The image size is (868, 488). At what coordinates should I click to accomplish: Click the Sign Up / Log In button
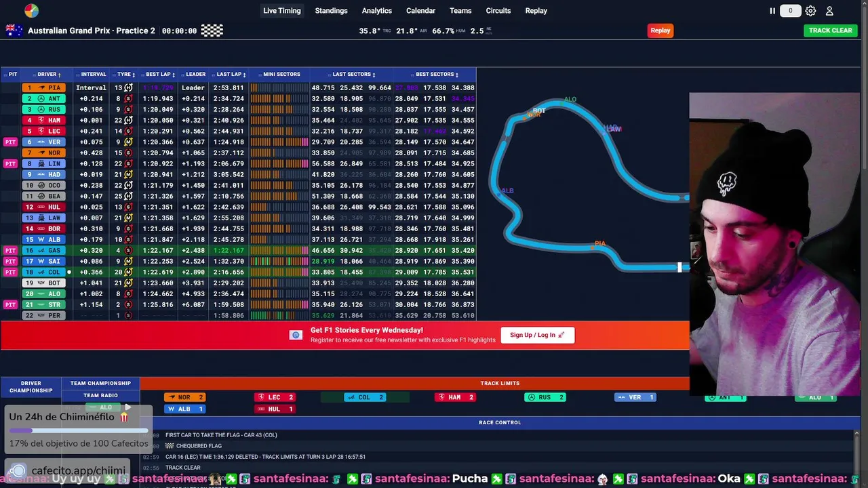[538, 335]
